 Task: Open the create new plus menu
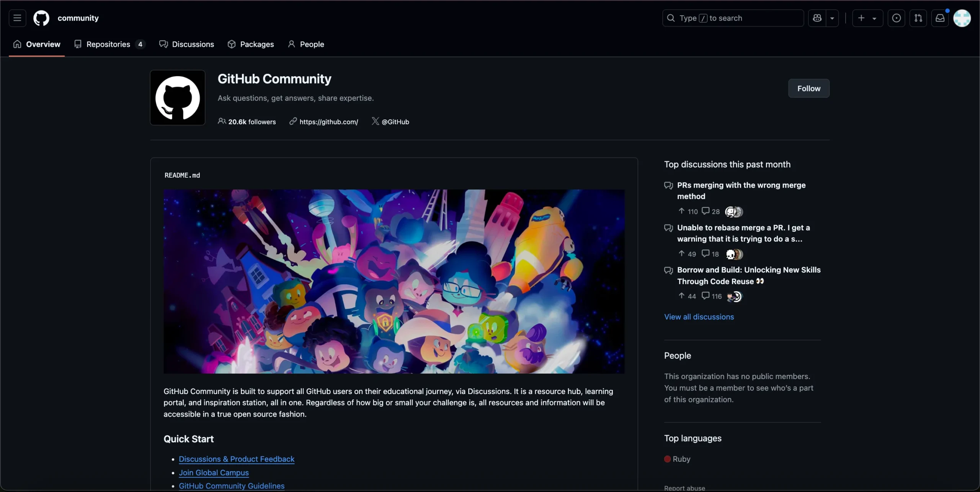click(867, 18)
